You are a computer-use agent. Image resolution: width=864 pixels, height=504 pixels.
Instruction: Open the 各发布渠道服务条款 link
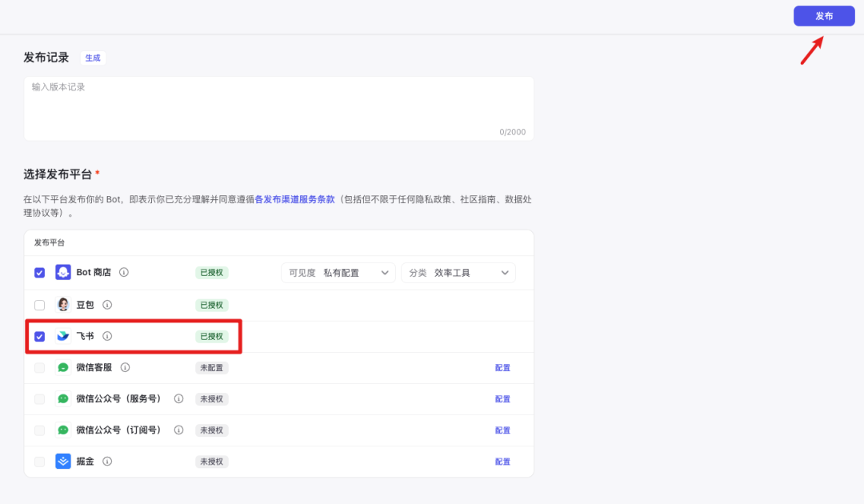point(294,200)
